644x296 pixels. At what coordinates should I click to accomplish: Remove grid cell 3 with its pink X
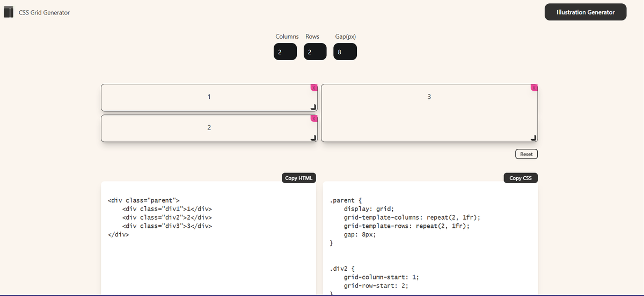click(x=534, y=88)
